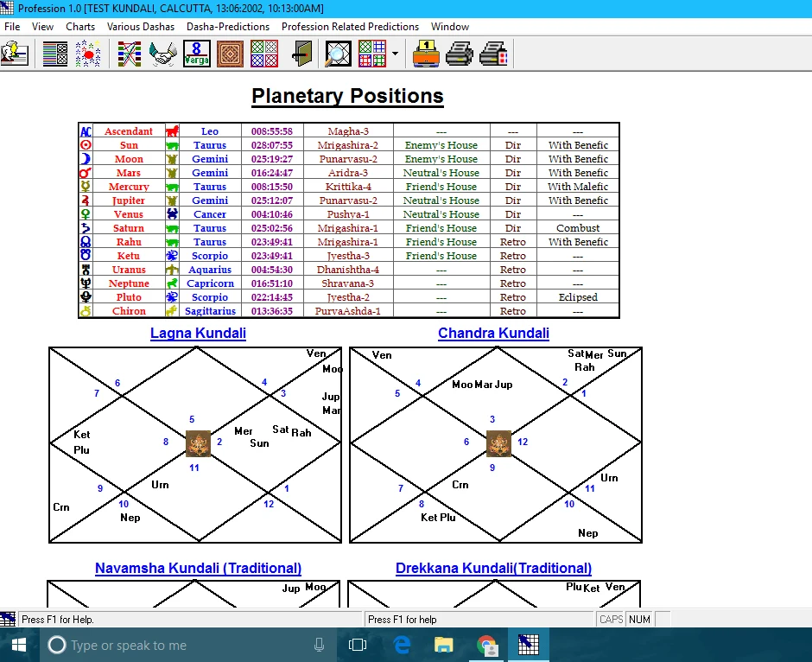
Task: Click the red Leo lion sign icon
Action: click(x=172, y=131)
